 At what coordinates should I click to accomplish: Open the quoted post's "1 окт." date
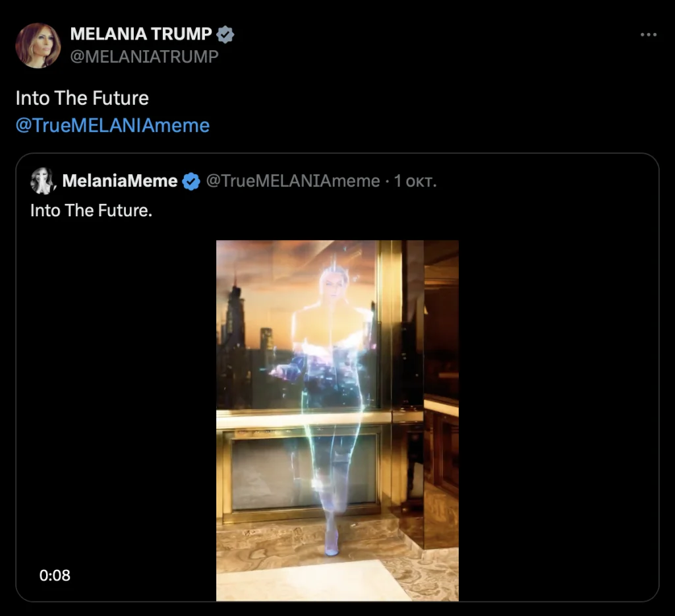click(x=415, y=181)
